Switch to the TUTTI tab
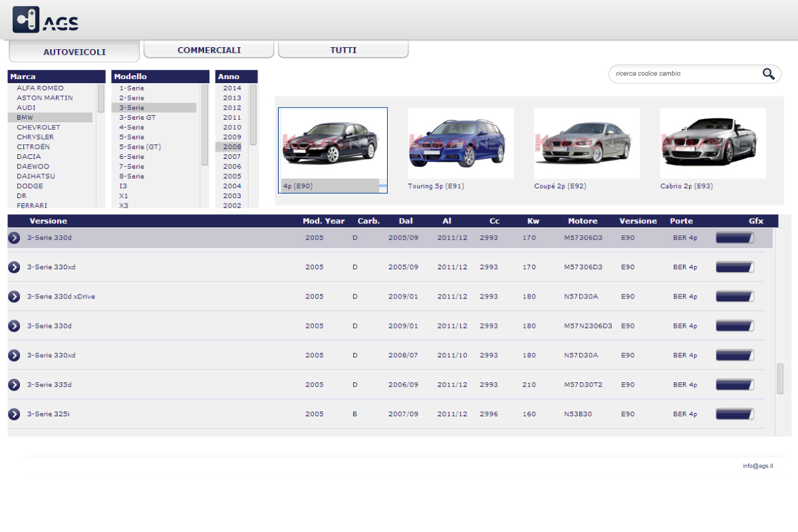 343,50
